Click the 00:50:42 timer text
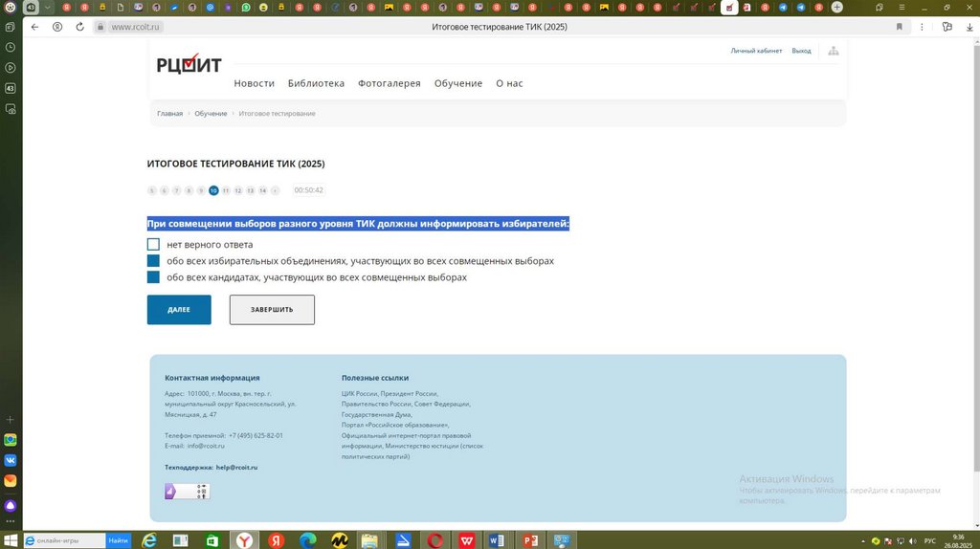Screen dimensions: 980x549 309,190
